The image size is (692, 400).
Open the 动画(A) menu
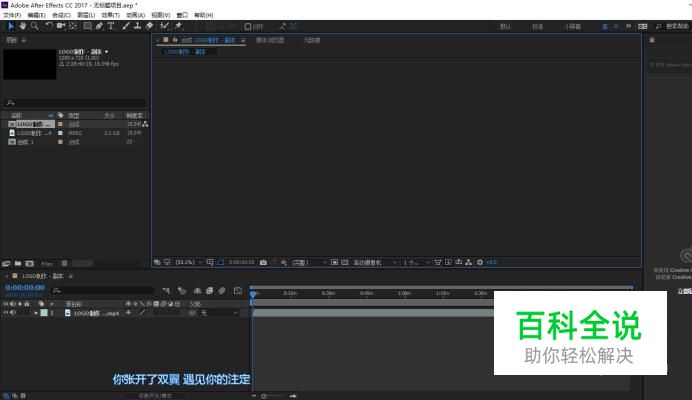135,15
